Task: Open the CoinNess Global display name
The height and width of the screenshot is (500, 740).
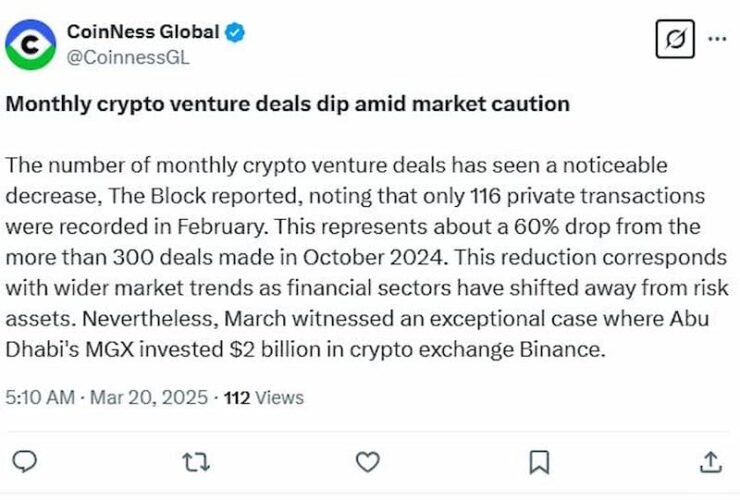Action: (x=143, y=32)
